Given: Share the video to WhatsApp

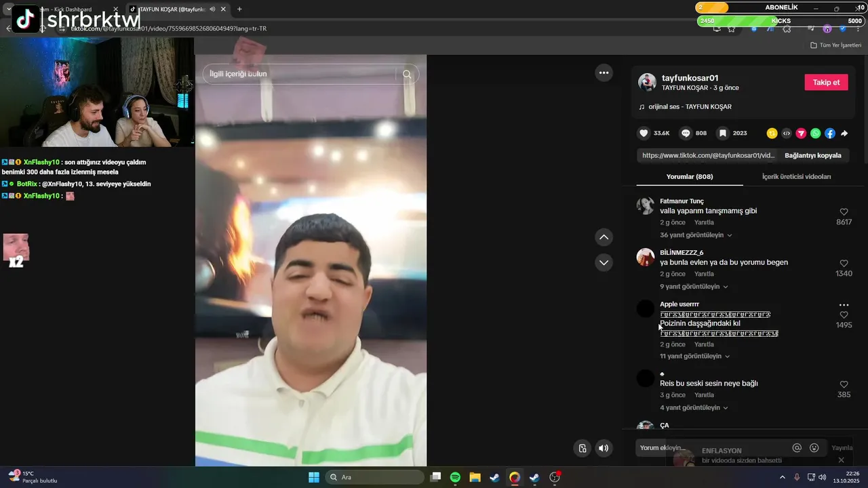Looking at the screenshot, I should click(815, 134).
